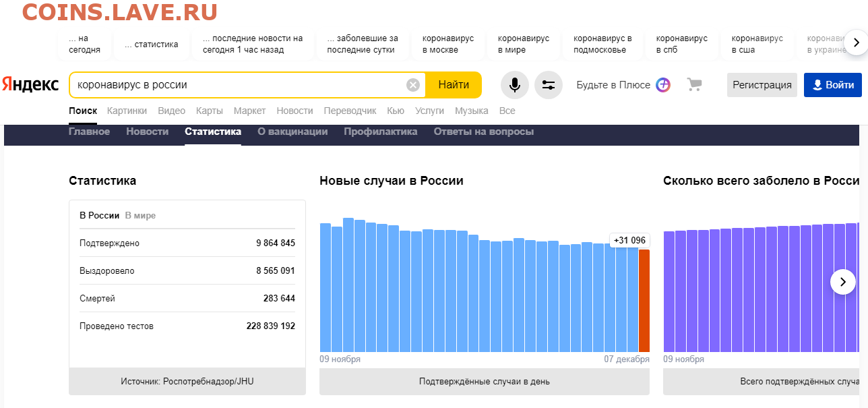Viewport: 868px width, 408px height.
Task: Select chip 'коронавирус в спб'
Action: pyautogui.click(x=682, y=44)
